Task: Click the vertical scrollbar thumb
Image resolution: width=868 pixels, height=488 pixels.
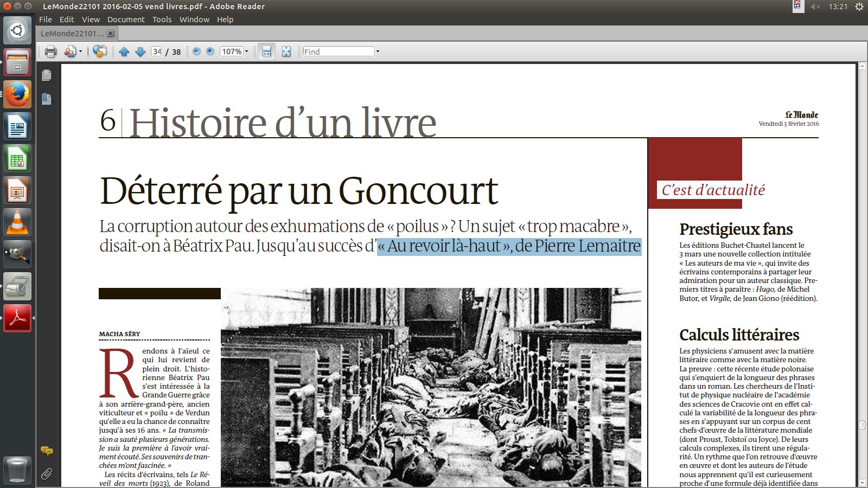Action: [862, 425]
